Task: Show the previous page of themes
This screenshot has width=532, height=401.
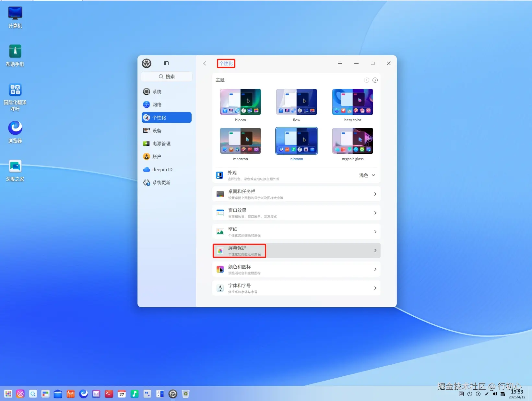Action: click(367, 80)
